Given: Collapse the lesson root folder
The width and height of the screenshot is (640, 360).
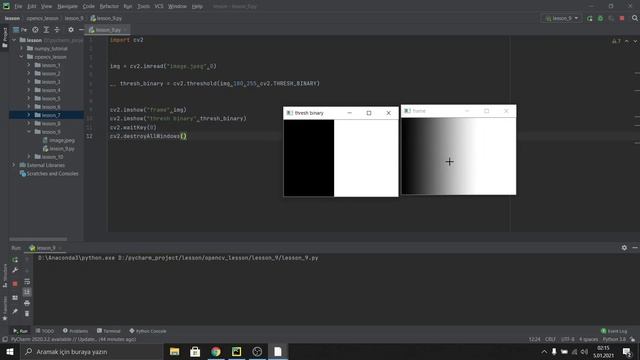Looking at the screenshot, I should [14, 40].
